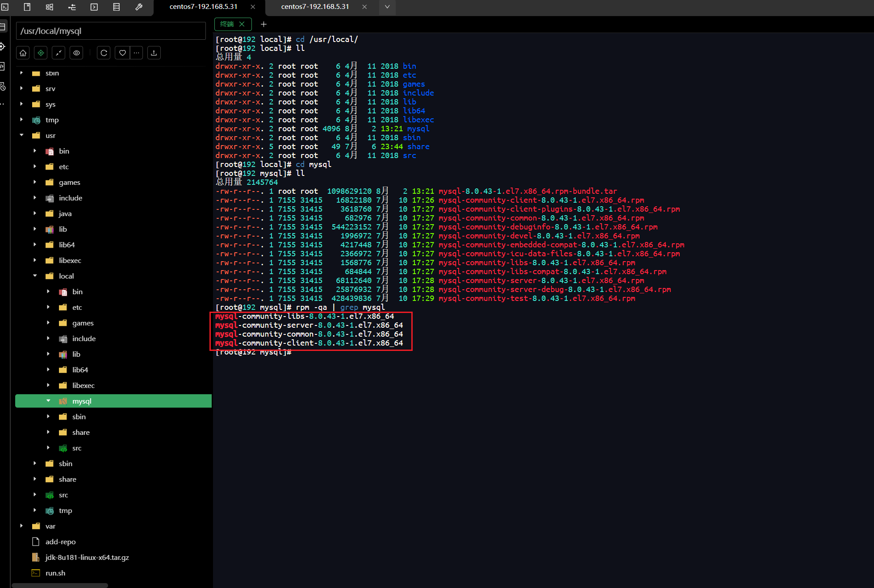Image resolution: width=874 pixels, height=588 pixels.
Task: Open a new terminal with the + button
Action: (263, 24)
